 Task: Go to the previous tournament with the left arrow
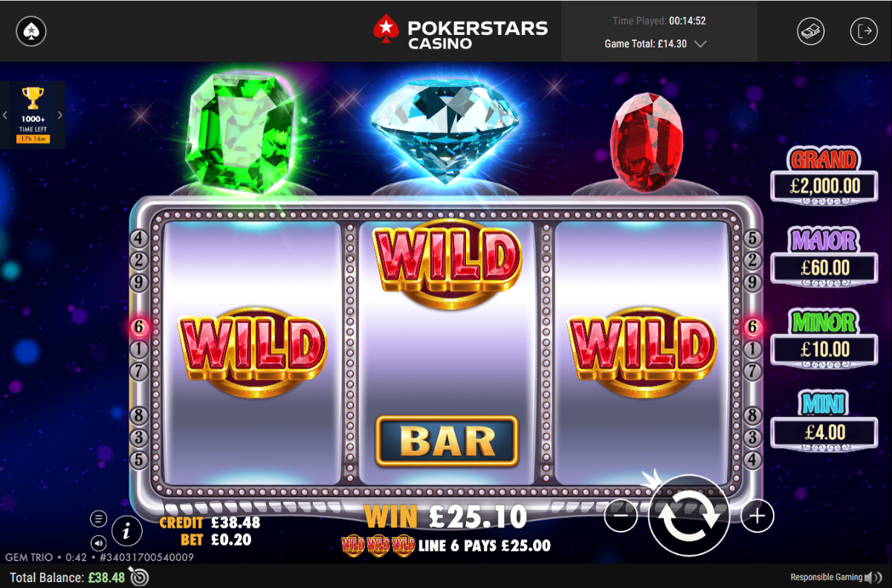tap(4, 115)
